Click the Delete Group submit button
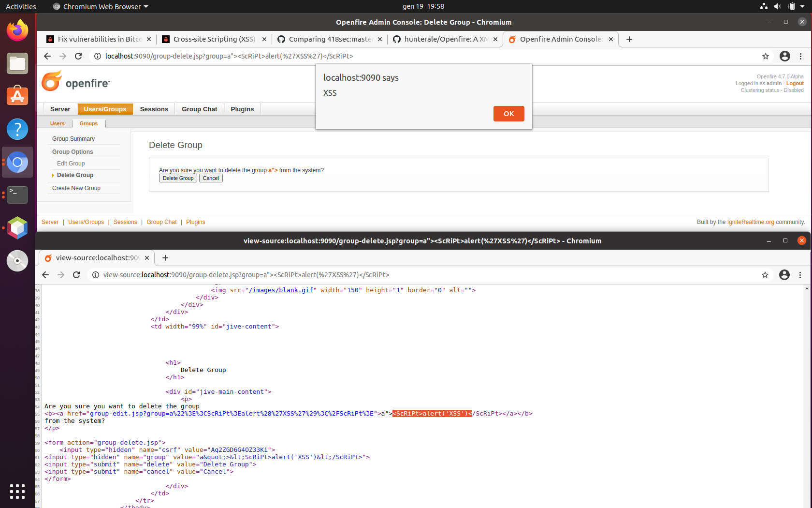Viewport: 812px width, 508px height. click(178, 179)
